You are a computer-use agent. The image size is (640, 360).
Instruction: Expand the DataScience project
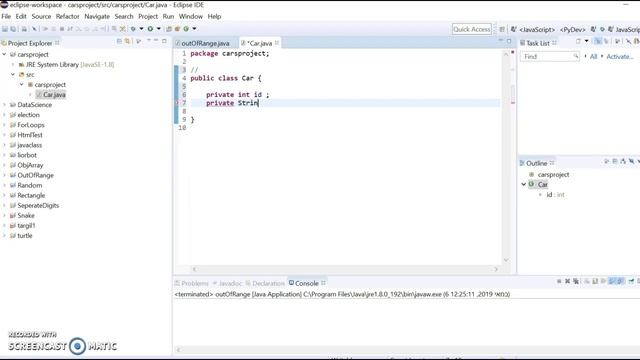click(x=4, y=104)
